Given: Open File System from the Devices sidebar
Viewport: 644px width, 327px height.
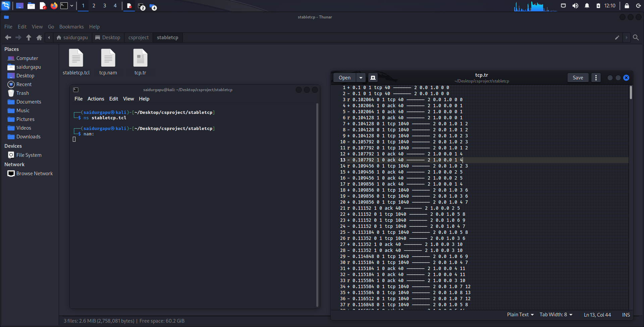Looking at the screenshot, I should coord(29,155).
